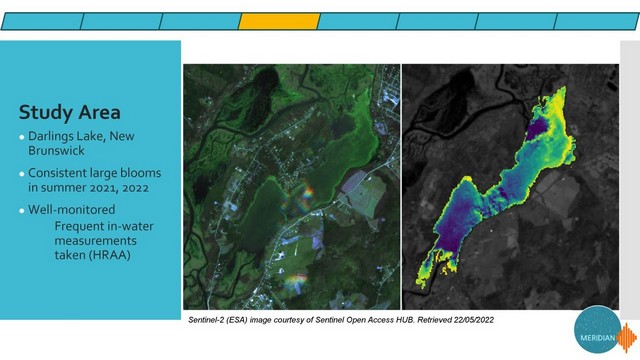This screenshot has height=360, width=640.
Task: Select the sixth progress bar segment
Action: tap(437, 21)
